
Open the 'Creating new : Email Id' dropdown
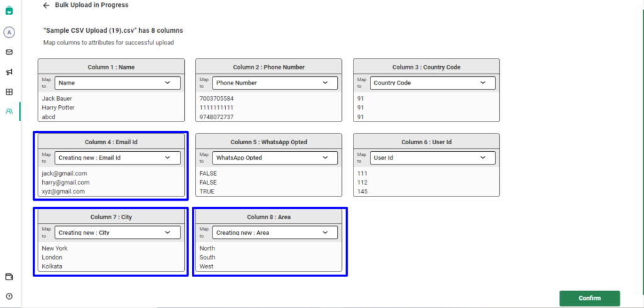[x=118, y=157]
